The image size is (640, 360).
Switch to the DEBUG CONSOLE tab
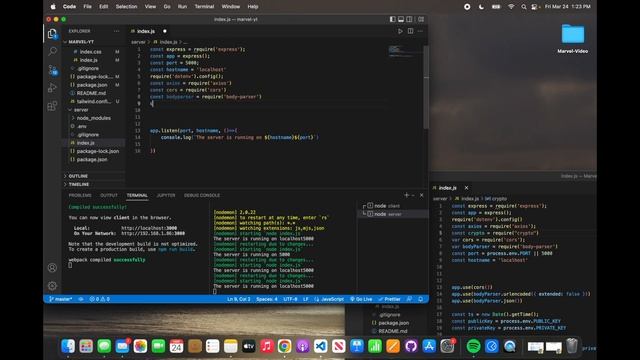click(x=202, y=195)
